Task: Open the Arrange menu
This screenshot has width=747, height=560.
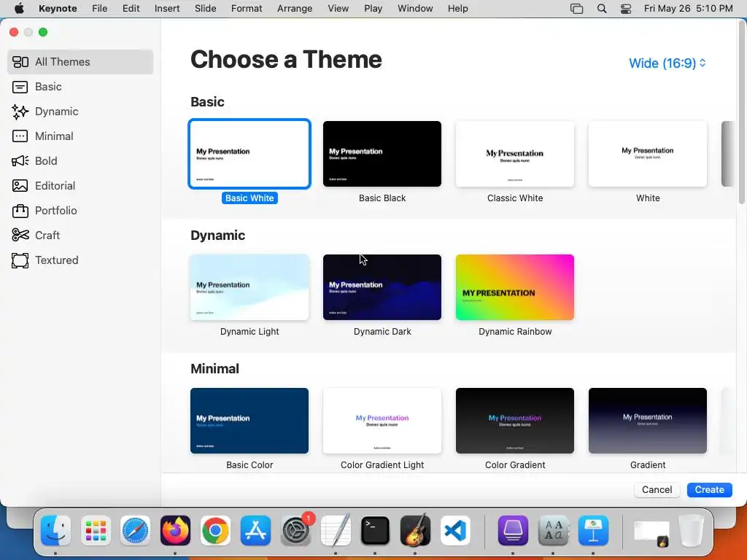Action: [295, 9]
